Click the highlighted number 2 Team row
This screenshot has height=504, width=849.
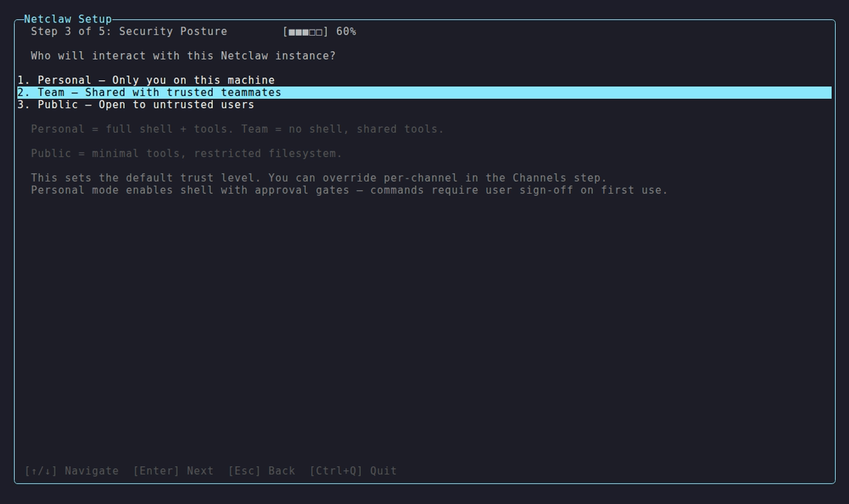pyautogui.click(x=424, y=93)
